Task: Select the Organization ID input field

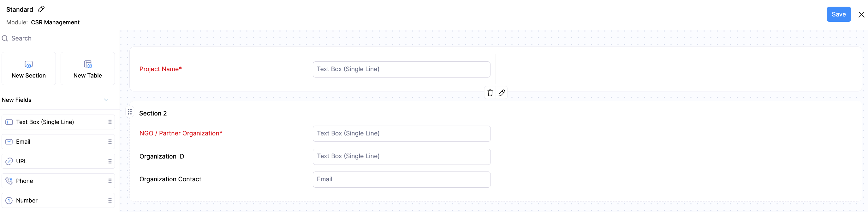Action: click(401, 157)
